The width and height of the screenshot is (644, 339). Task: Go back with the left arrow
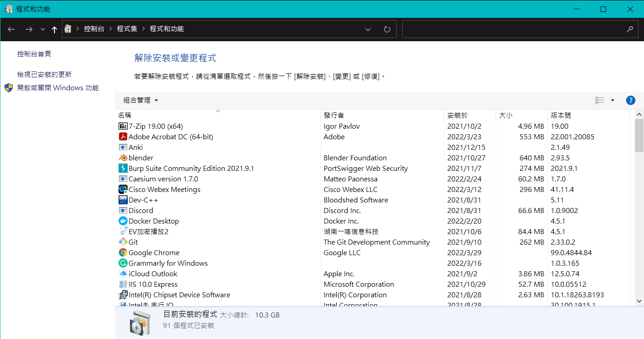[x=11, y=29]
